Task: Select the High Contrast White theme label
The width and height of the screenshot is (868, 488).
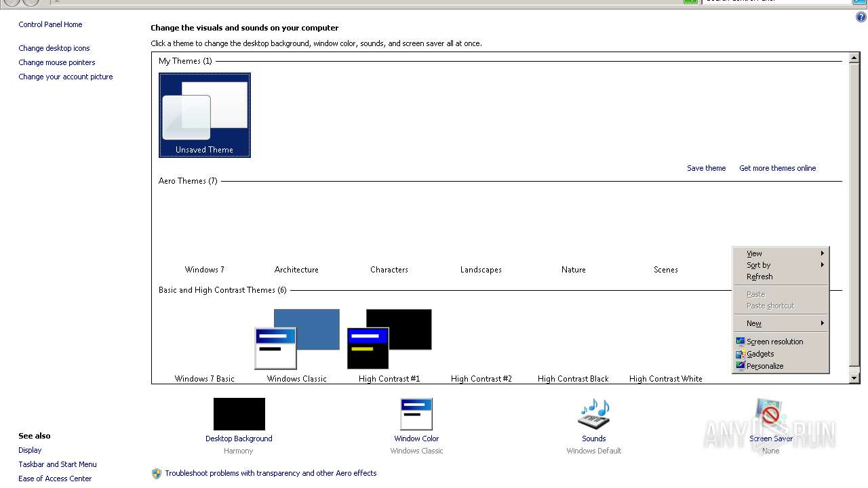Action: pyautogui.click(x=666, y=379)
